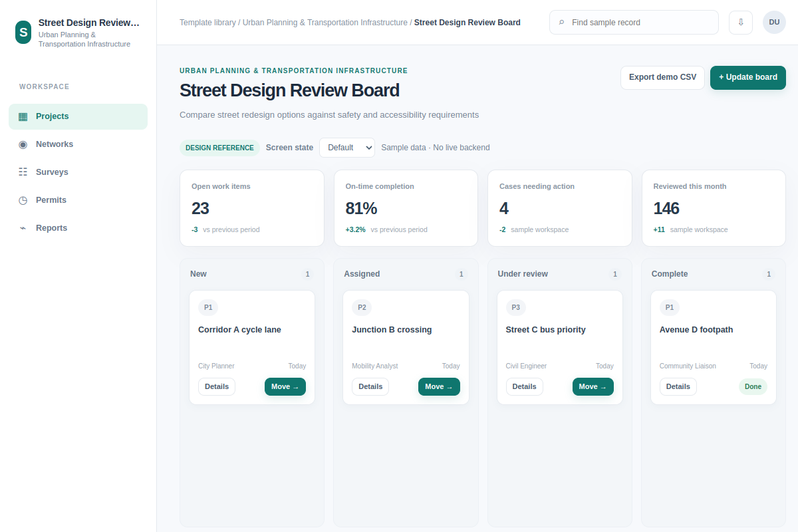Click Done badge on Avenue D footpath
This screenshot has width=798, height=532.
coord(753,386)
